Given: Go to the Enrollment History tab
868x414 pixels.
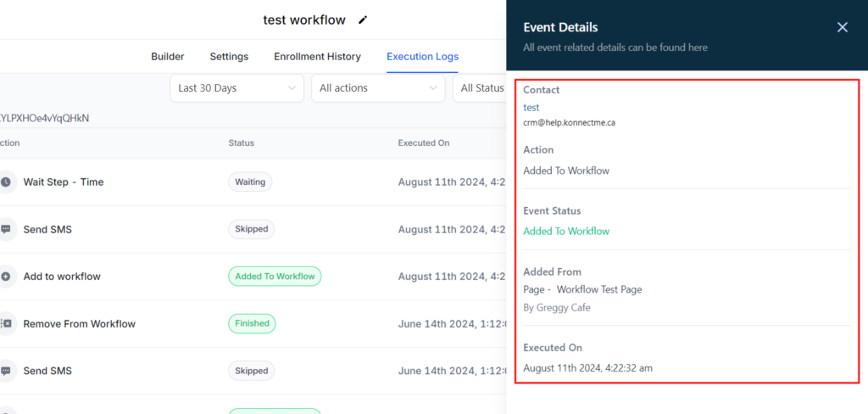Looking at the screenshot, I should [x=317, y=57].
